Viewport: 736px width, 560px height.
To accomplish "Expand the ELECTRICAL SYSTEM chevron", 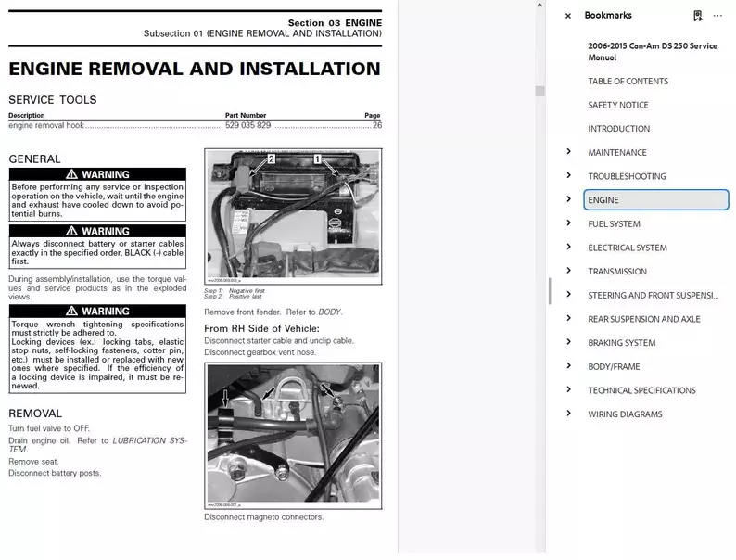I will [x=568, y=248].
